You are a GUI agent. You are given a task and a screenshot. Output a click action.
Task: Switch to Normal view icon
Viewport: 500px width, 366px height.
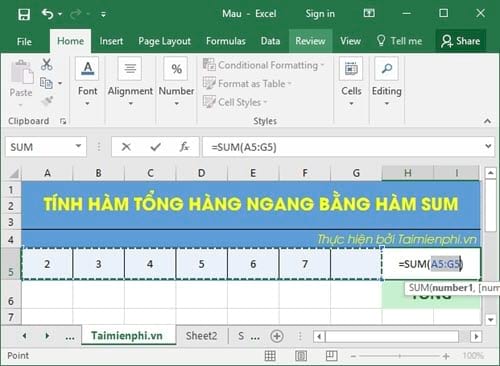[270, 356]
